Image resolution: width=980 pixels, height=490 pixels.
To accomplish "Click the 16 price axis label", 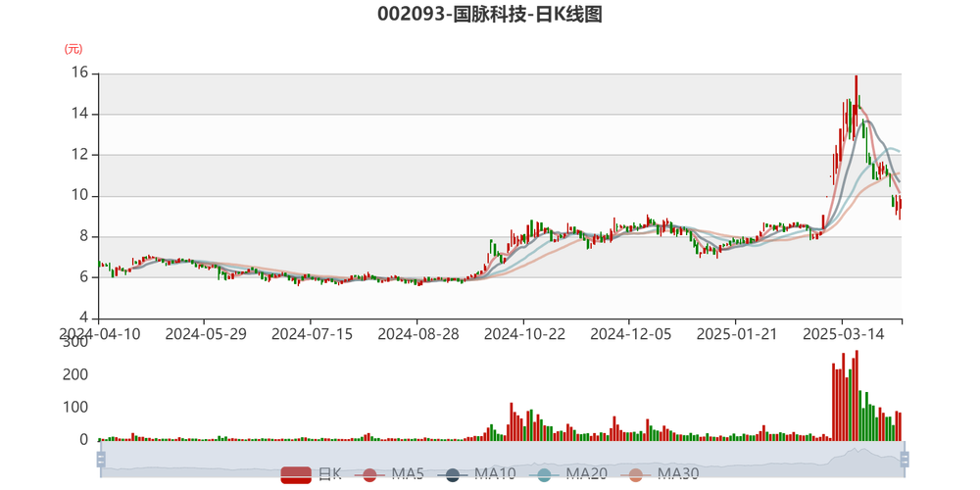I will 81,73.
